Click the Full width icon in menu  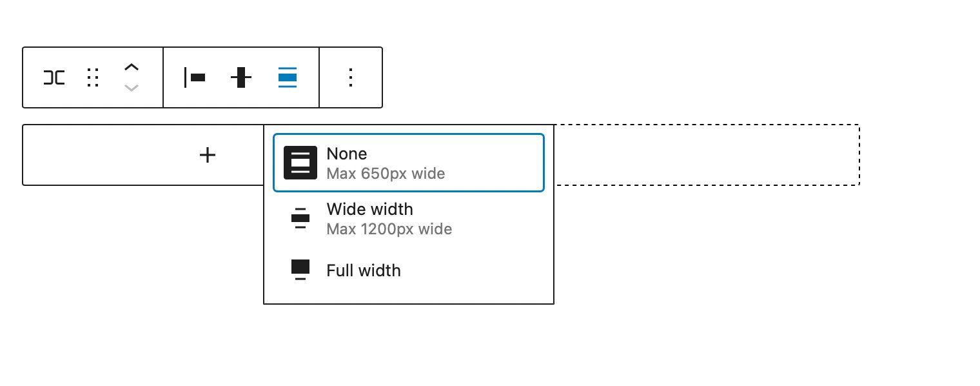[x=300, y=270]
